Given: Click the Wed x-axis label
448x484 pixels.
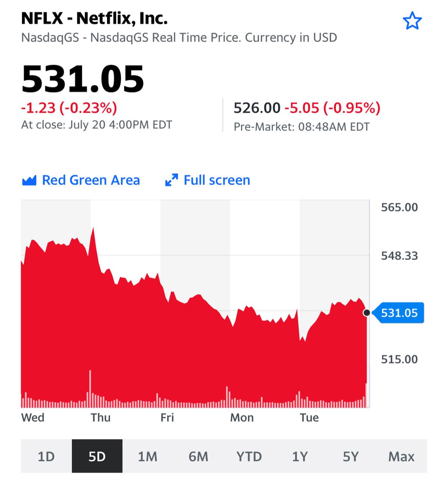Looking at the screenshot, I should [x=33, y=417].
